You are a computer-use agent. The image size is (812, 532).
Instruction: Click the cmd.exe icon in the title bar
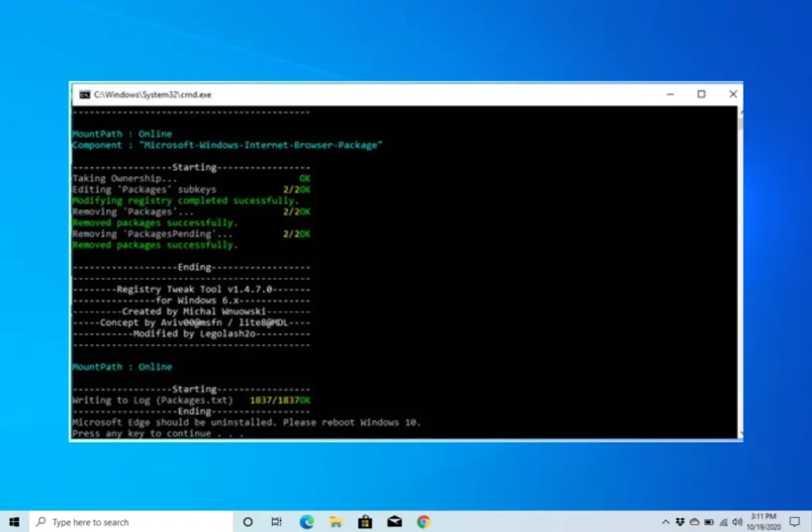click(x=84, y=94)
